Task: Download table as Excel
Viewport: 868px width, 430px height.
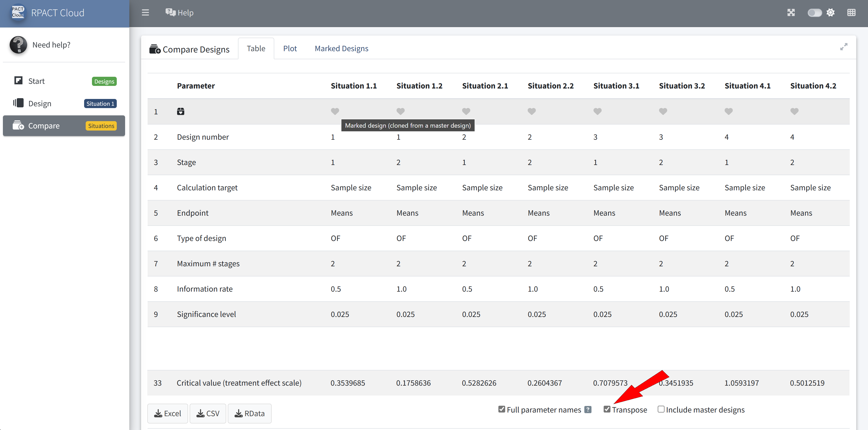Action: (167, 413)
